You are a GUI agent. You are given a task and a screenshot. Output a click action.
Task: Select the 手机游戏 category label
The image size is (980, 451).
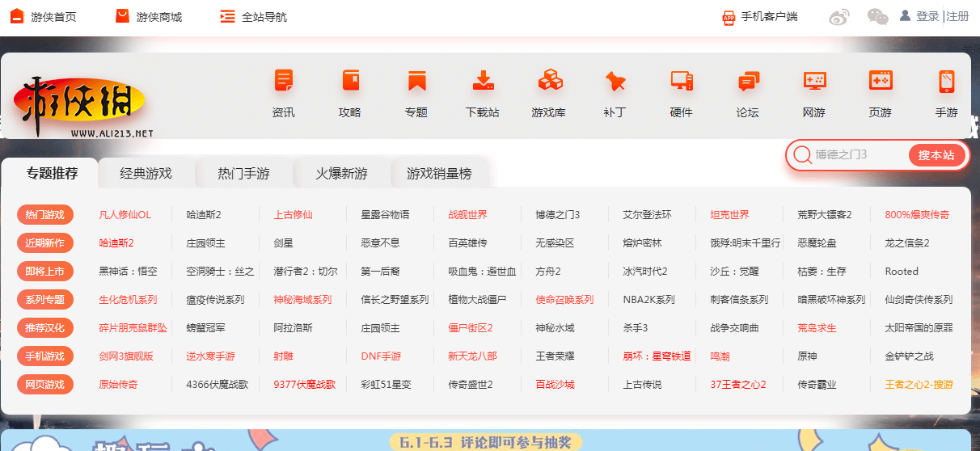[x=45, y=356]
